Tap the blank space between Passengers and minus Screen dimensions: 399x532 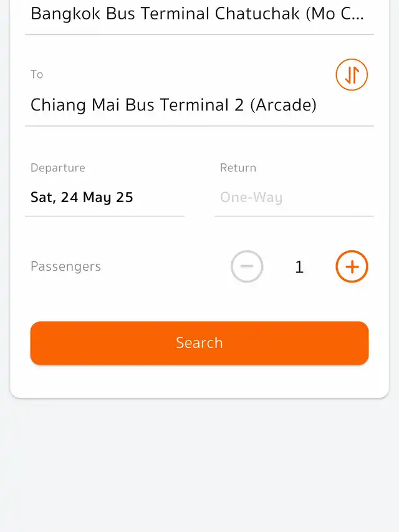165,267
